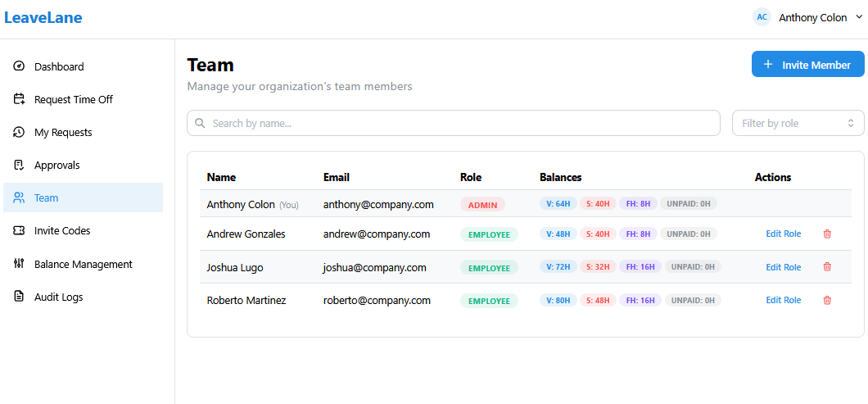
Task: Click the EMPLOYEE badge in Joshua Lugo row
Action: coord(489,268)
